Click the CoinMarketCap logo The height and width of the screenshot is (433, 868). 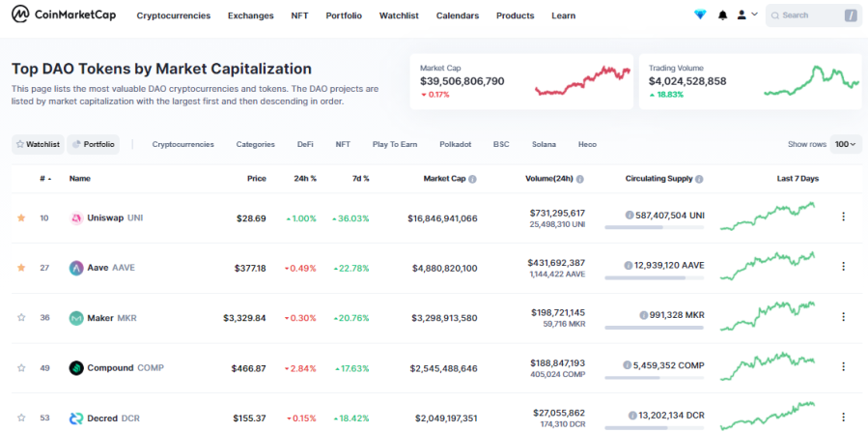coord(64,14)
